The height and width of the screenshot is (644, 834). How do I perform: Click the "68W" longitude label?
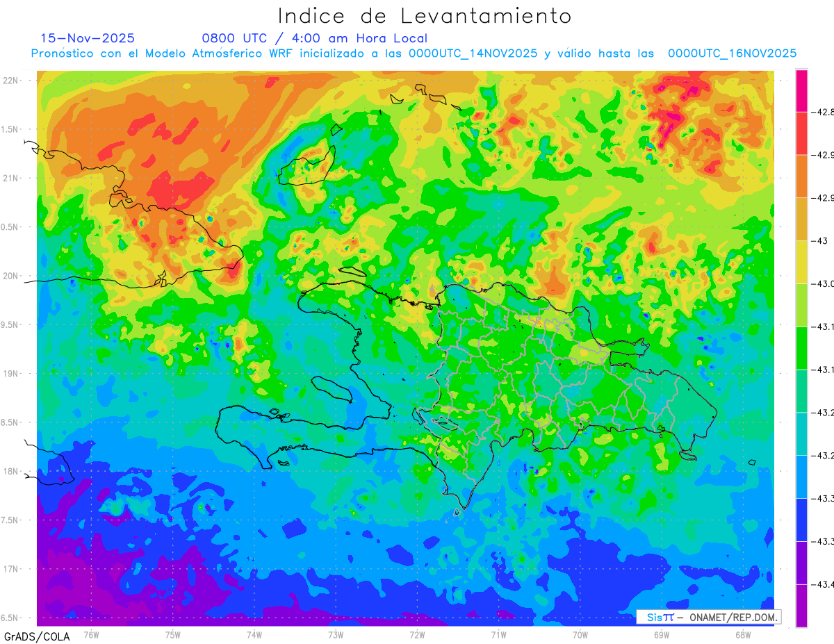pos(743,634)
